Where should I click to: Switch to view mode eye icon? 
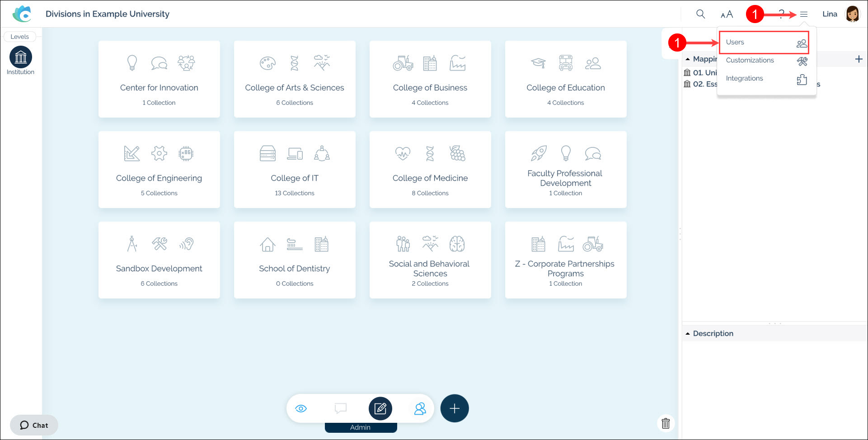pos(301,409)
